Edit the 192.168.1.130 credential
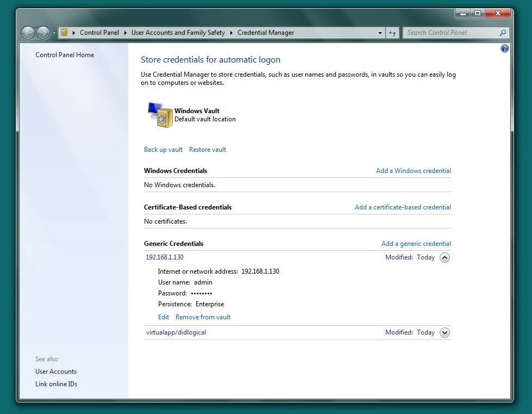The image size is (532, 414). pyautogui.click(x=164, y=317)
